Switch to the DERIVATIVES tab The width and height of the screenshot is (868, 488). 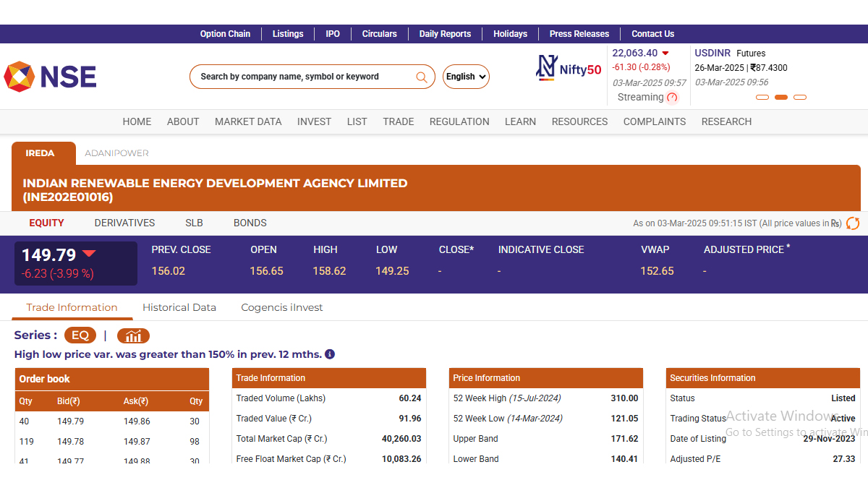[124, 223]
